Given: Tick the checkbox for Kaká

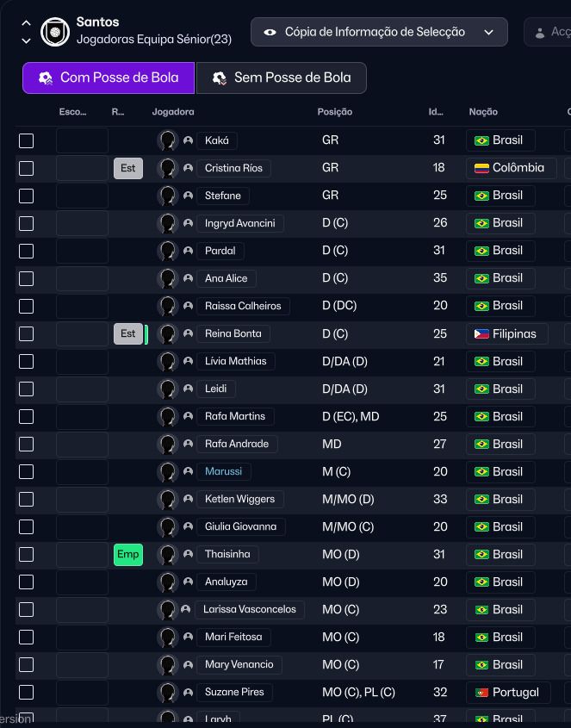Looking at the screenshot, I should pos(27,140).
